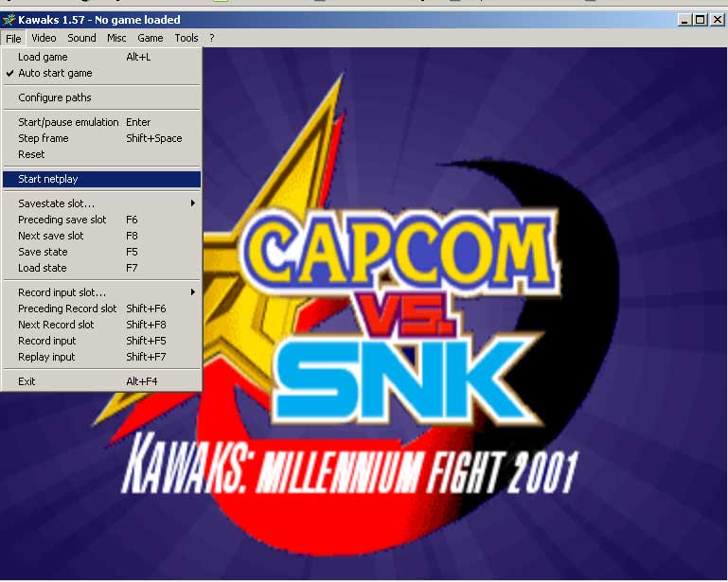The width and height of the screenshot is (728, 582).
Task: Open Configure paths dialog
Action: click(55, 97)
